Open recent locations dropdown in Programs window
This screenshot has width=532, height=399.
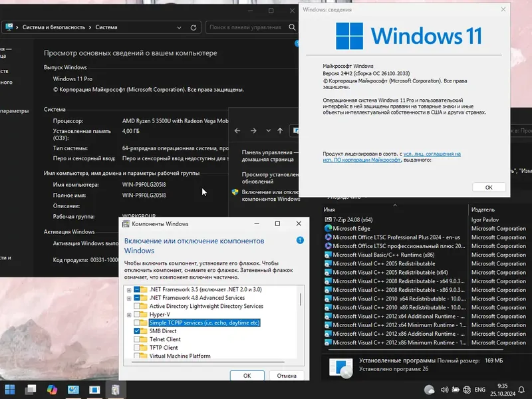pyautogui.click(x=269, y=130)
